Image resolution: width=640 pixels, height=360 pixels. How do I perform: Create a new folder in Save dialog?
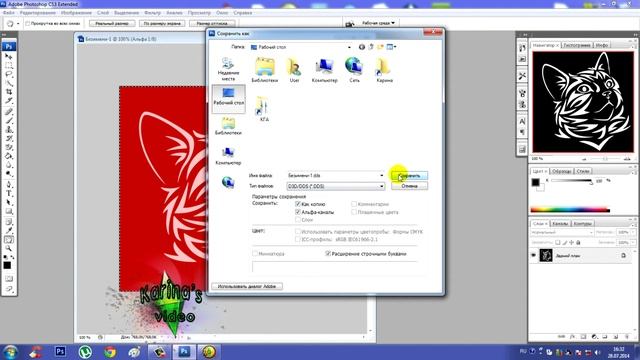tap(380, 47)
